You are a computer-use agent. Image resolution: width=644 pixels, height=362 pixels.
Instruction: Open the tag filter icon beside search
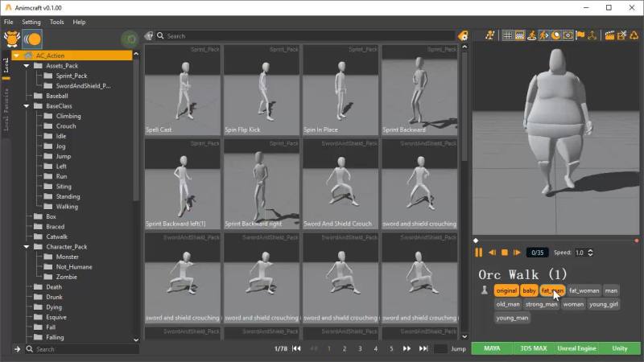tap(149, 35)
